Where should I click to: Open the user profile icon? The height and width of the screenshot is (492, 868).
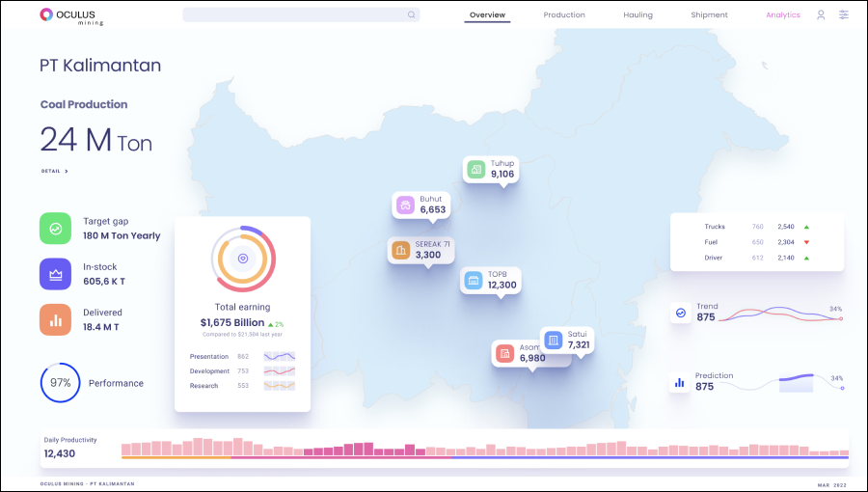click(x=821, y=15)
